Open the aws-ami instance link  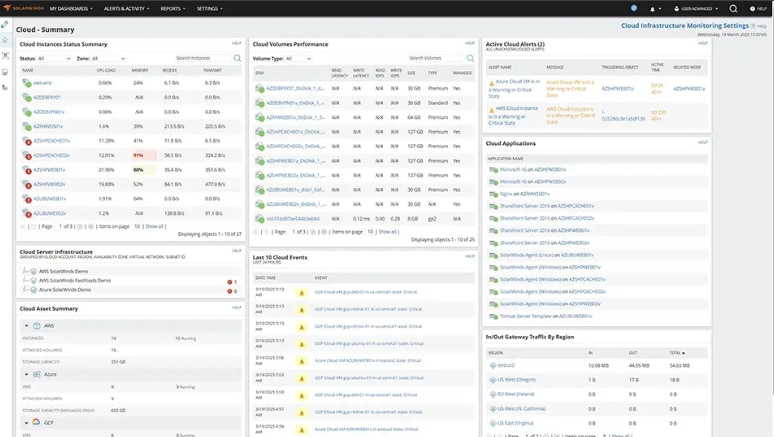pos(42,83)
